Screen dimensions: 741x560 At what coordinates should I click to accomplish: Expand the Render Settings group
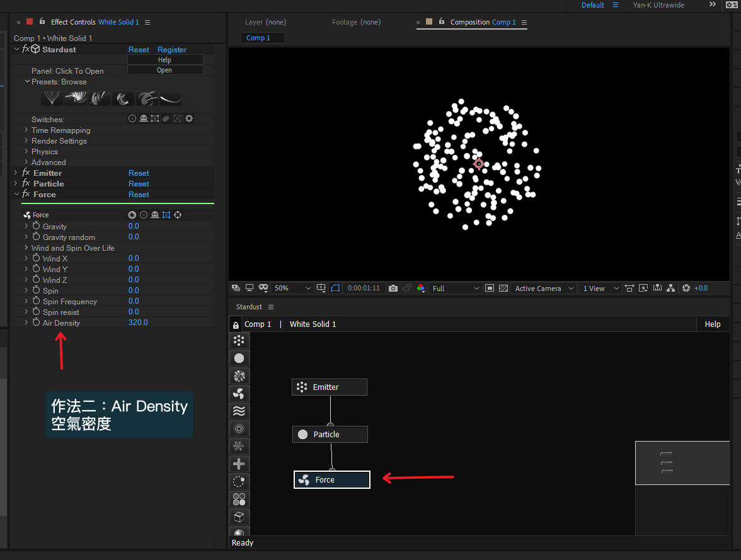26,141
